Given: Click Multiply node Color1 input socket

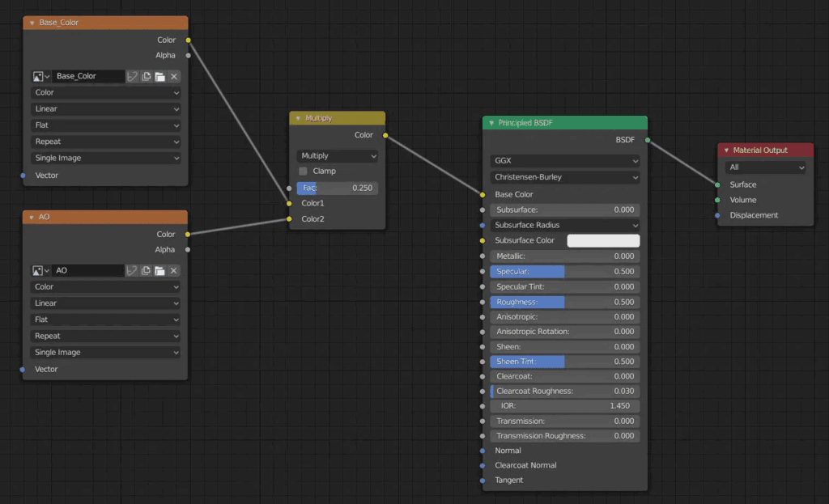Looking at the screenshot, I should click(289, 203).
